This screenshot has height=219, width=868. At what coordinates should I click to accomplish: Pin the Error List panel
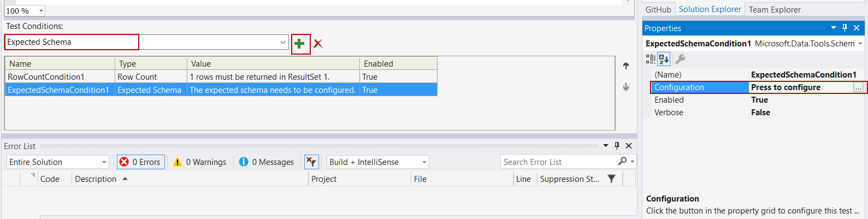coord(617,146)
